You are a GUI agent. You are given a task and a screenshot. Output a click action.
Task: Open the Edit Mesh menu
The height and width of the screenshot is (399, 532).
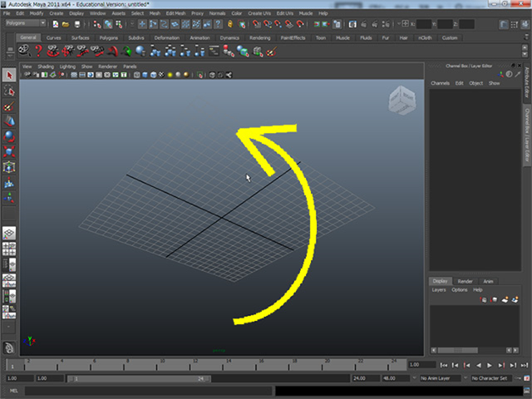pyautogui.click(x=175, y=13)
